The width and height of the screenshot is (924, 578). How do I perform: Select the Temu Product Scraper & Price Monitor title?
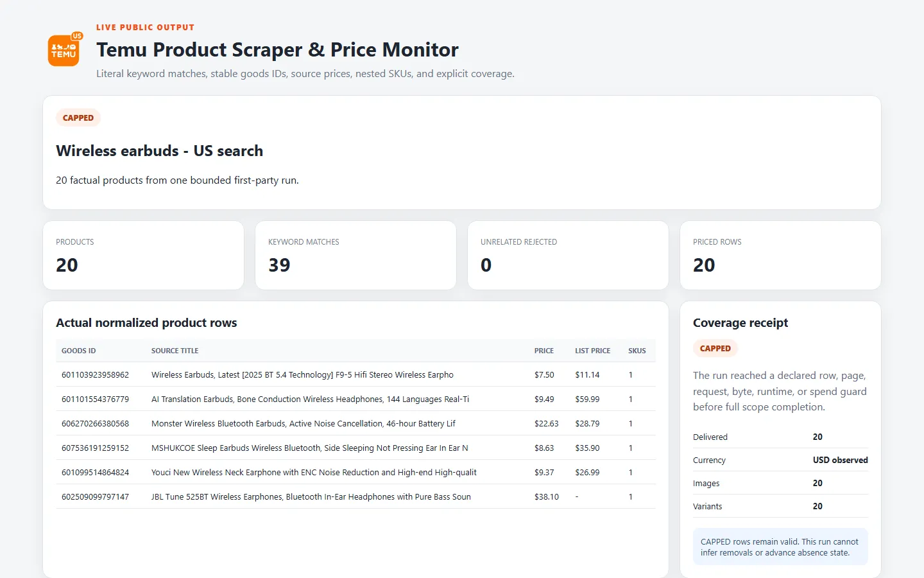277,49
